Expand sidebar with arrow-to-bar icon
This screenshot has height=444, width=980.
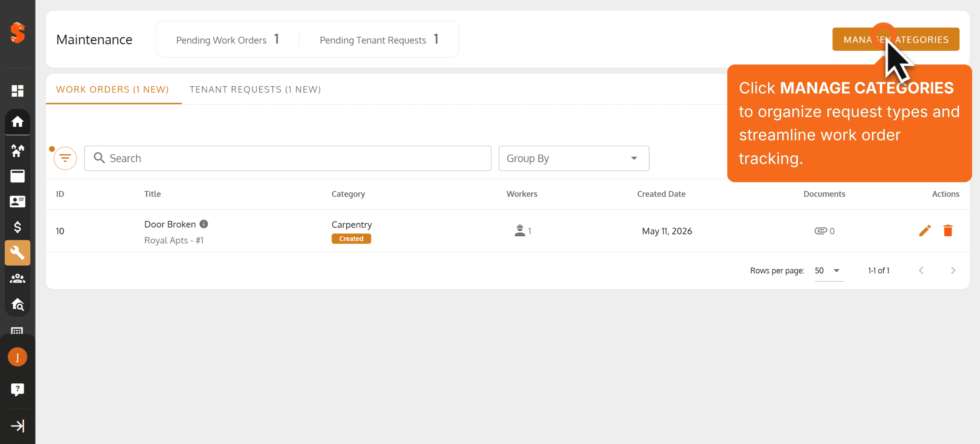pos(18,426)
